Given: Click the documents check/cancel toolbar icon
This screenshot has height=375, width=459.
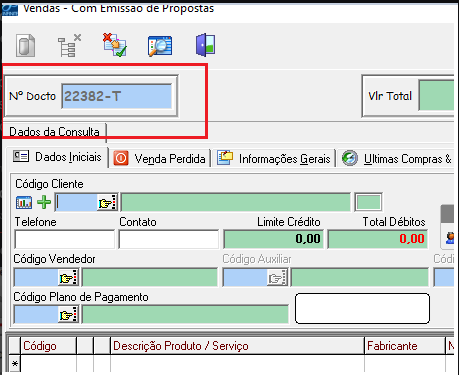Looking at the screenshot, I should coord(115,45).
